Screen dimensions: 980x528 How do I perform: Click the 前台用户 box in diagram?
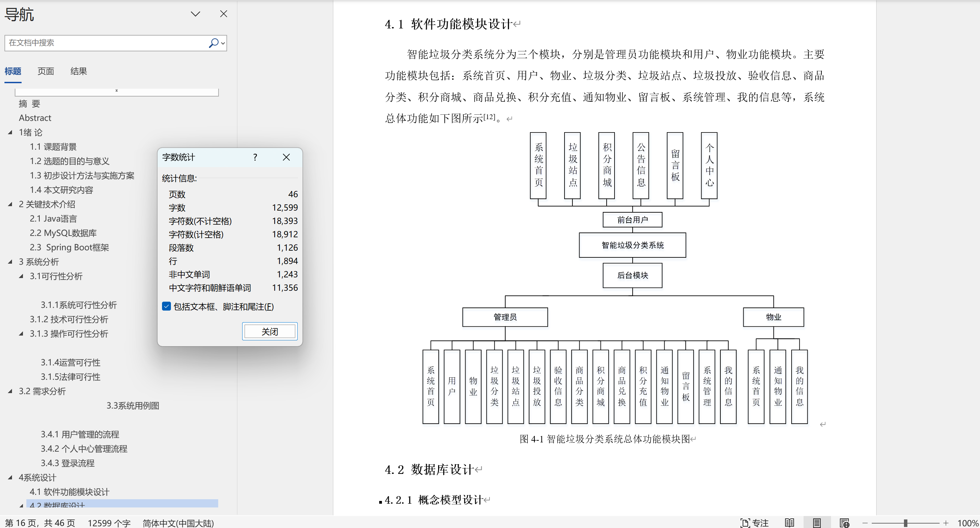click(x=632, y=220)
